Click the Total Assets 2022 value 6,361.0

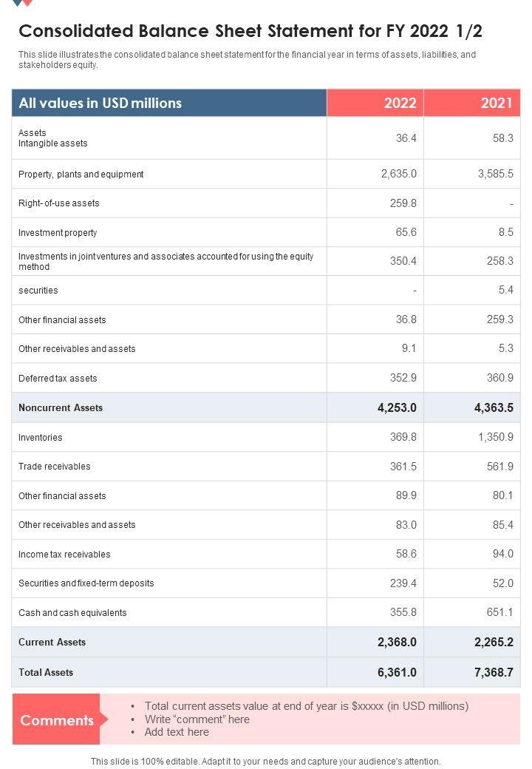397,673
